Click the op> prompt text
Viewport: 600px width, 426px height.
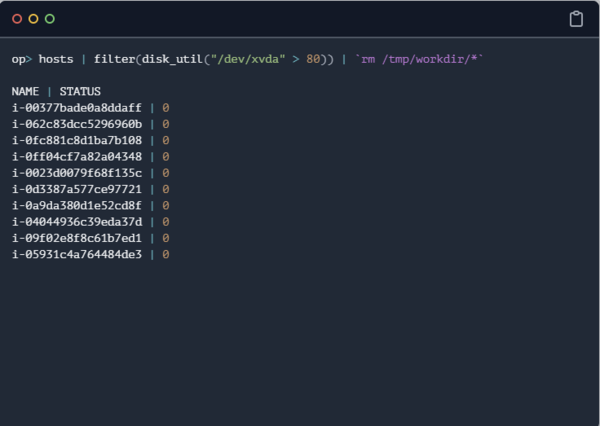(x=21, y=59)
